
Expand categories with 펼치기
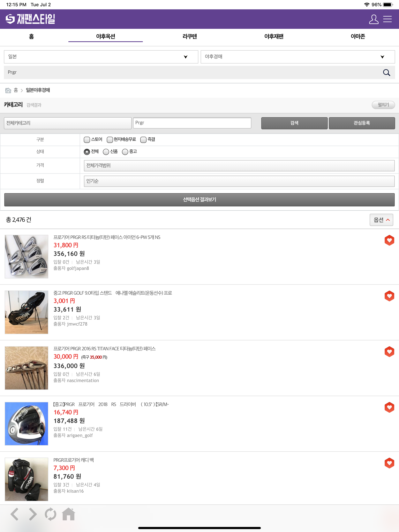coord(383,105)
